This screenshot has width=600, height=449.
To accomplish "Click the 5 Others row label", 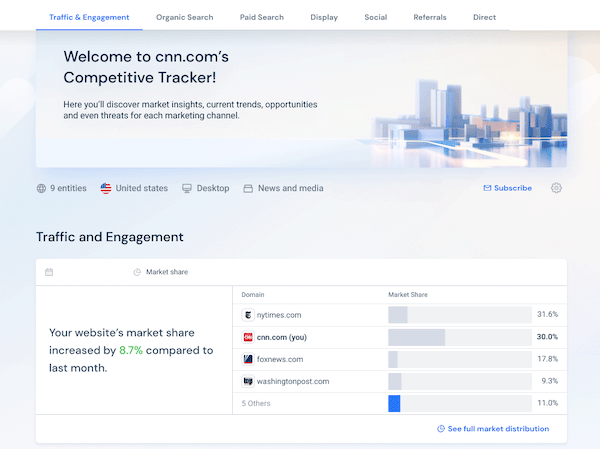I will (256, 403).
